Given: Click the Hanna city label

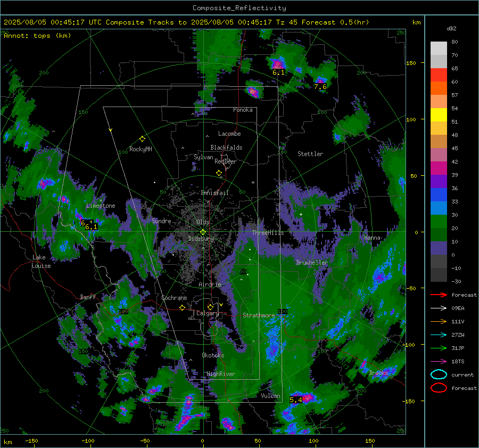Looking at the screenshot, I should (x=372, y=238).
